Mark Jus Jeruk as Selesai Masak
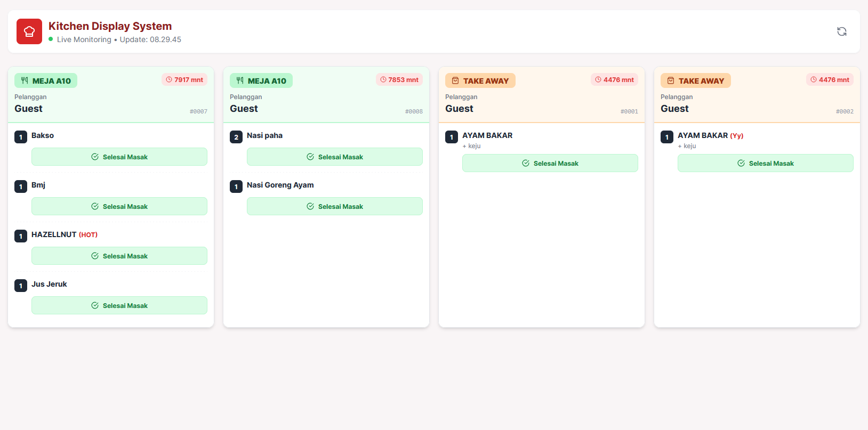868x430 pixels. pos(119,305)
